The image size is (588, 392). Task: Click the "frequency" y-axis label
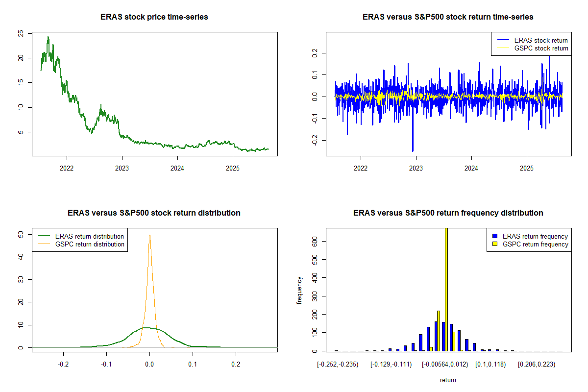tap(299, 290)
